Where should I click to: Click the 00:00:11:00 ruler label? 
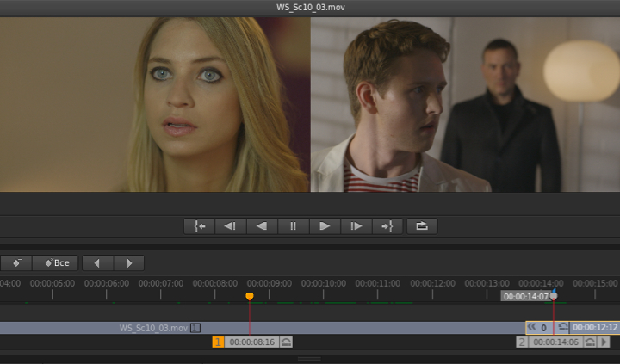pyautogui.click(x=378, y=283)
